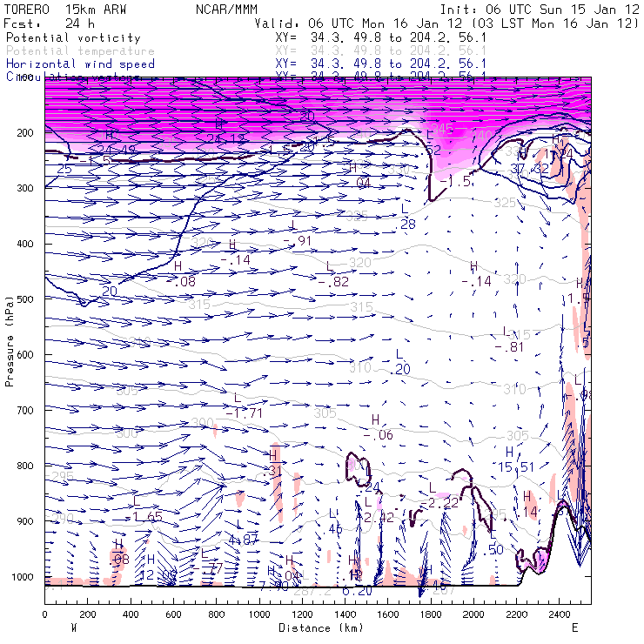Viewport: 644px width, 644px height.
Task: Click the 900 tick on pressure axis
Action: [x=25, y=521]
